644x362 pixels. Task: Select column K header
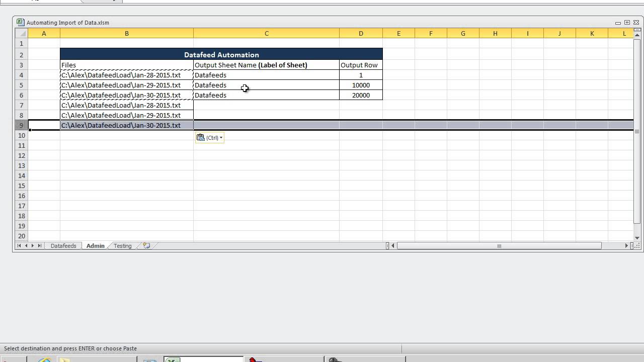point(592,34)
